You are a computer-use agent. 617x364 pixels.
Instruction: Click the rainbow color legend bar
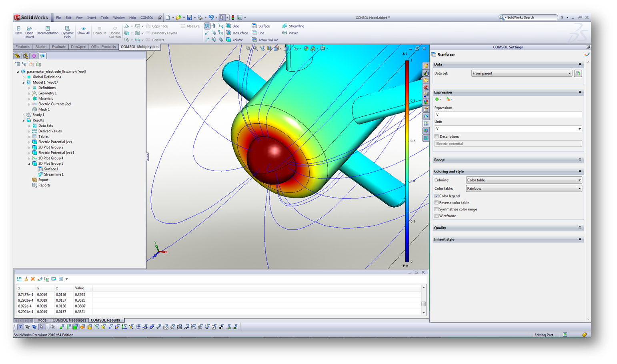tap(407, 161)
